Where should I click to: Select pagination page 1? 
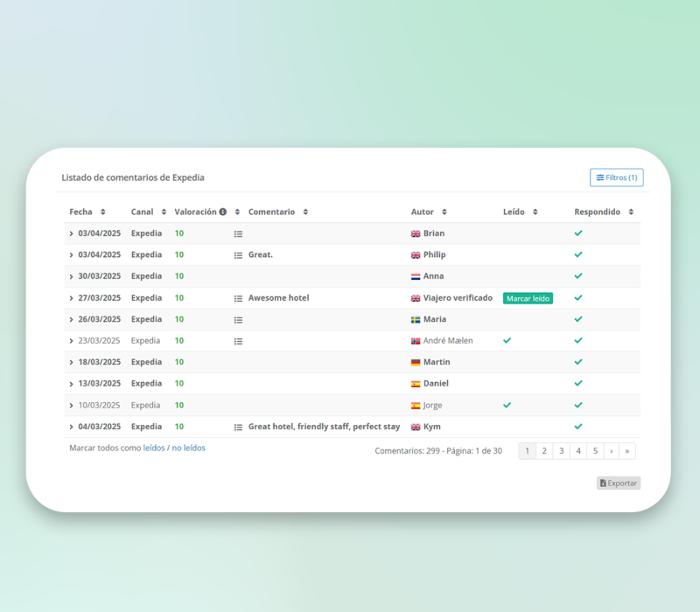(x=527, y=451)
